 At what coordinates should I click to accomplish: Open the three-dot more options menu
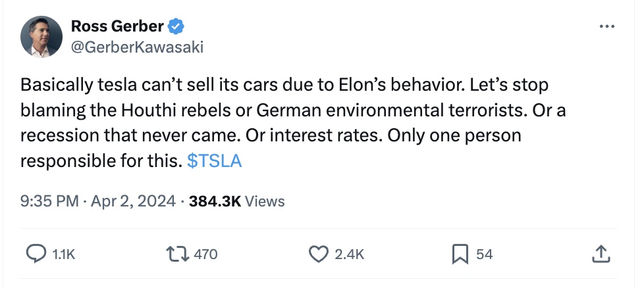point(606,27)
